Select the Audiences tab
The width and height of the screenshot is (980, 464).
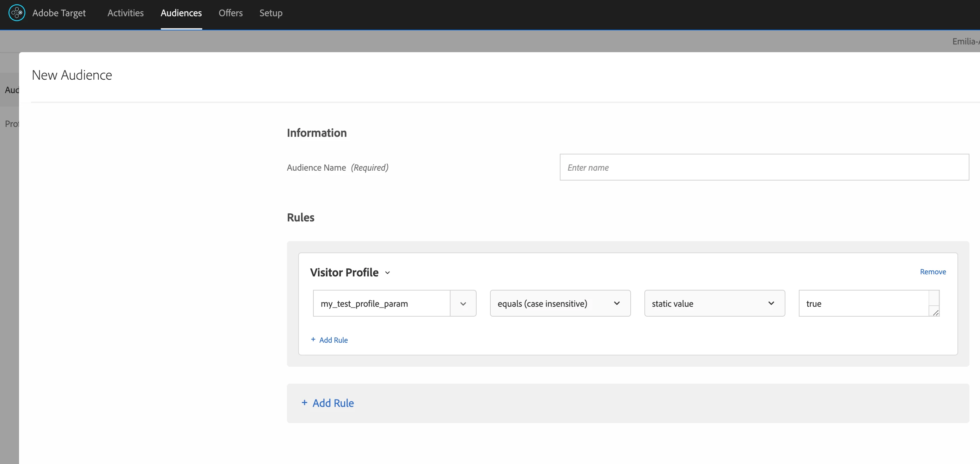click(181, 13)
